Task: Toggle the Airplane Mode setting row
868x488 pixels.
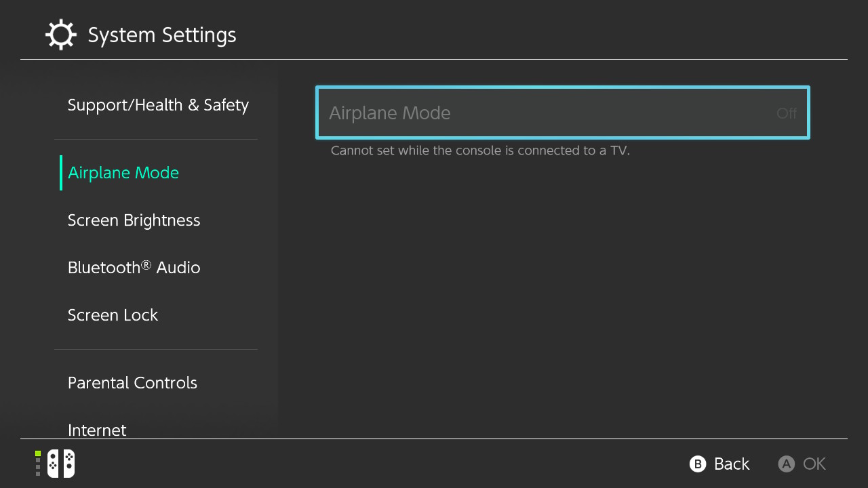Action: (x=562, y=113)
